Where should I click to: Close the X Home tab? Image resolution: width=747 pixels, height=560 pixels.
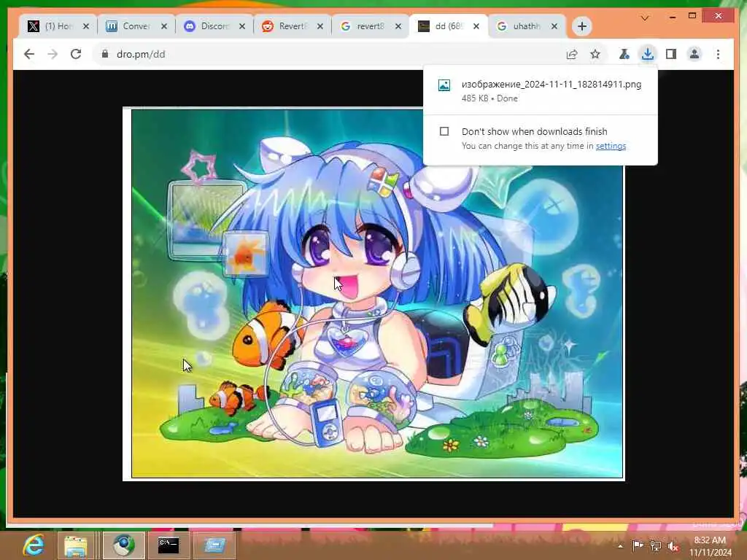tap(86, 26)
